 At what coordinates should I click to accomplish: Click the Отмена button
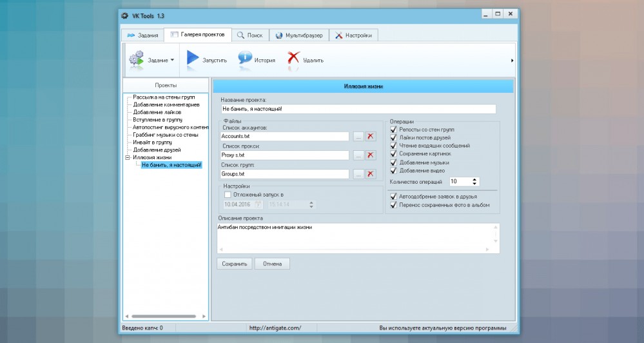coord(272,264)
